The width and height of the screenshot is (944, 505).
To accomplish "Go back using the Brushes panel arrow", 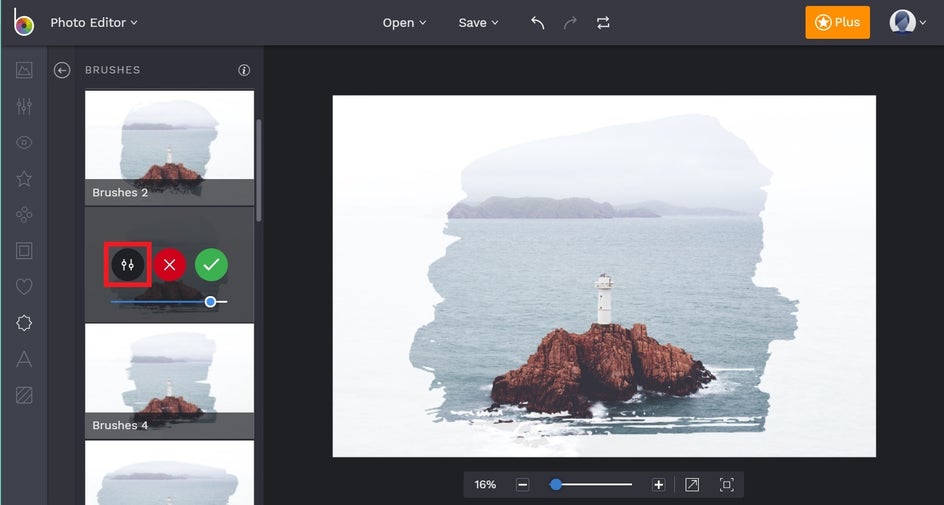I will (x=62, y=70).
